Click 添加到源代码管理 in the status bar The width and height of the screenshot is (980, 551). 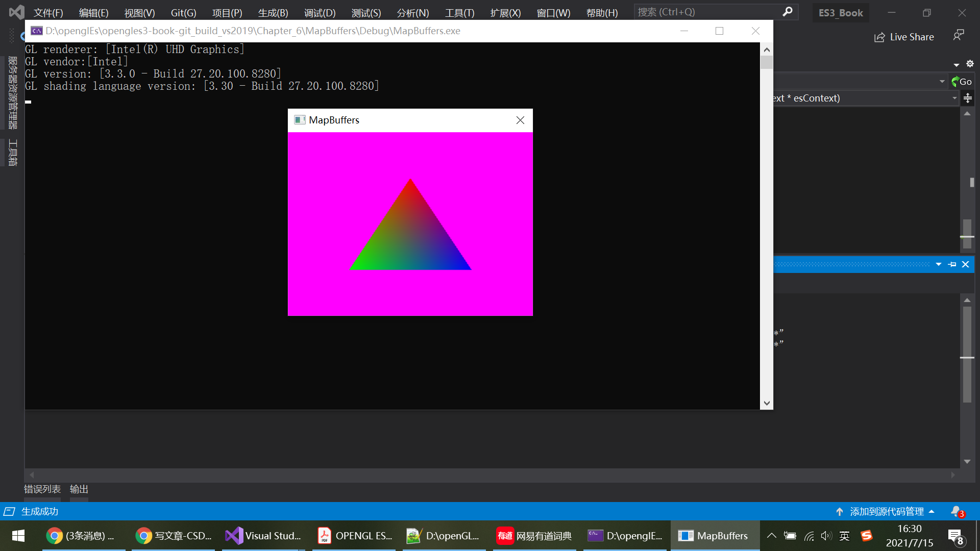pyautogui.click(x=887, y=511)
